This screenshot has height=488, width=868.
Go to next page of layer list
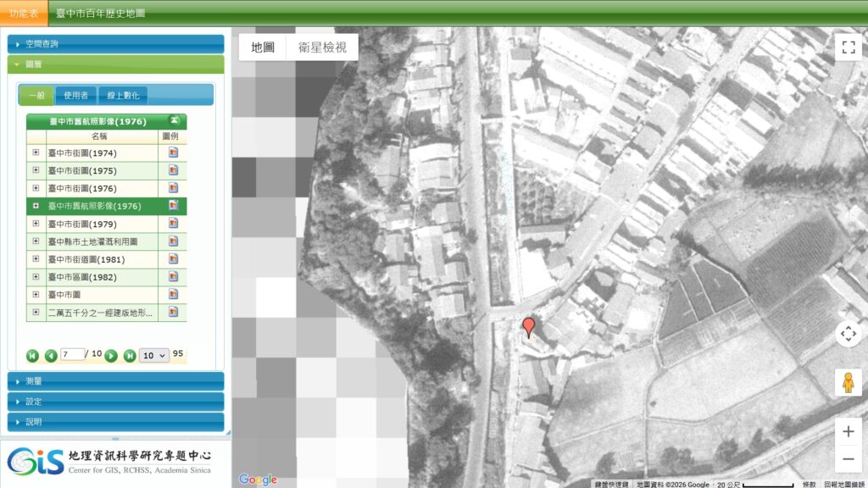(111, 356)
